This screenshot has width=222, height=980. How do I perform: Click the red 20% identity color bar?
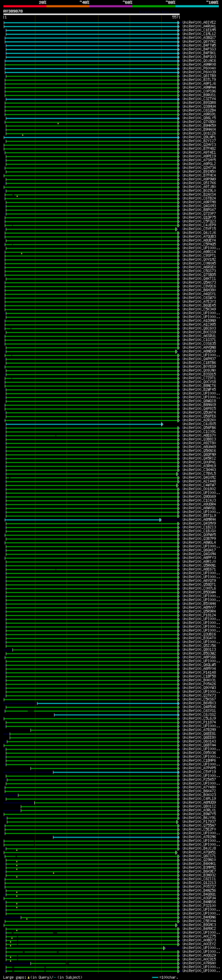pyautogui.click(x=25, y=6)
